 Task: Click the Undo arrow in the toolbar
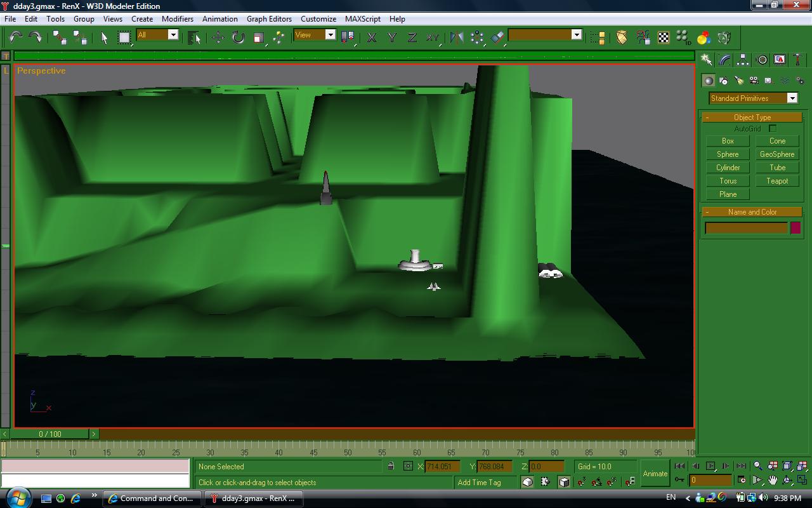tap(15, 37)
